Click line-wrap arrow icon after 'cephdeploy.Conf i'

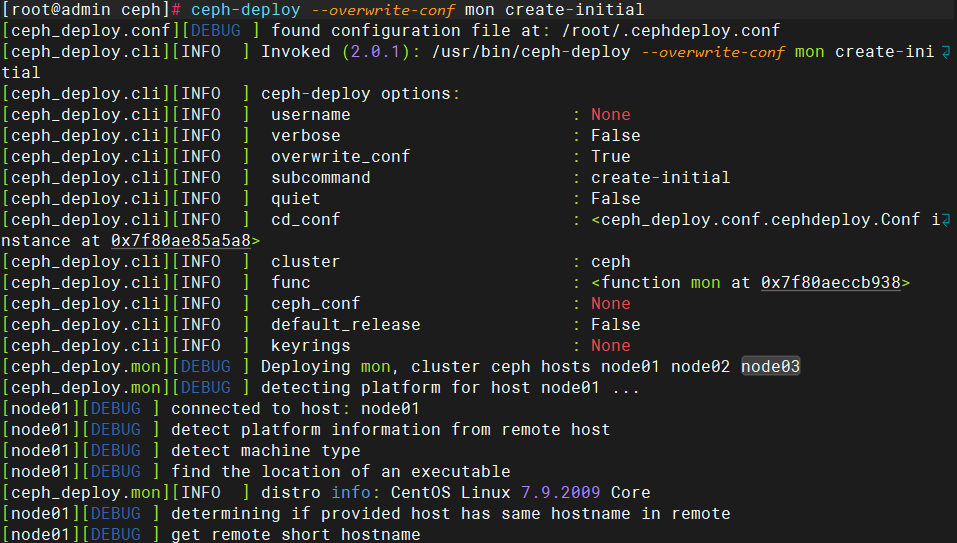(945, 220)
